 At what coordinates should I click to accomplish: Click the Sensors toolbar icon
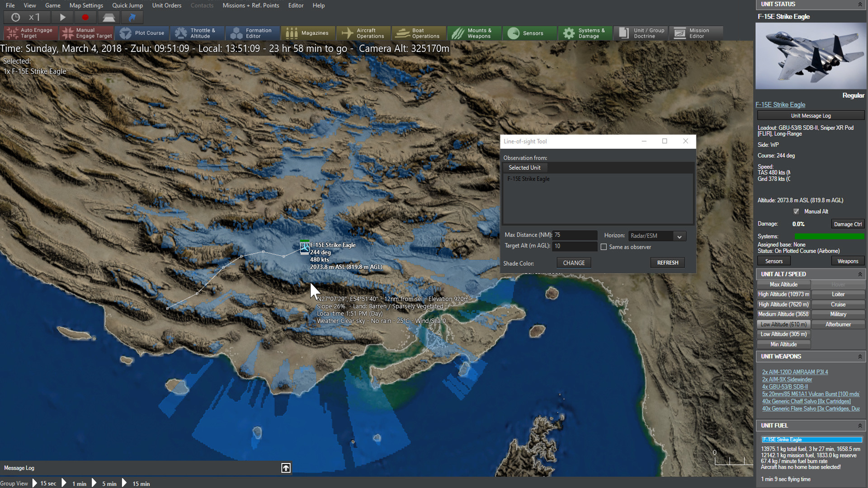526,33
